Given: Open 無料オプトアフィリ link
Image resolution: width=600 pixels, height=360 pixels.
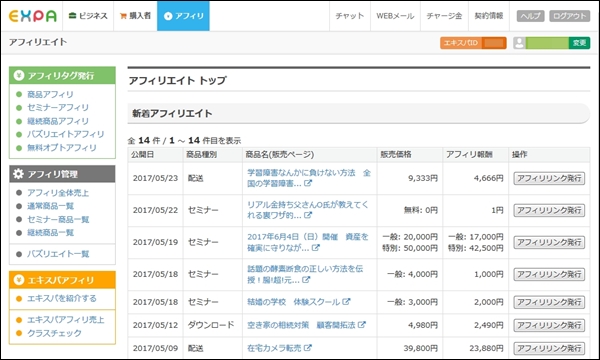Looking at the screenshot, I should point(62,147).
